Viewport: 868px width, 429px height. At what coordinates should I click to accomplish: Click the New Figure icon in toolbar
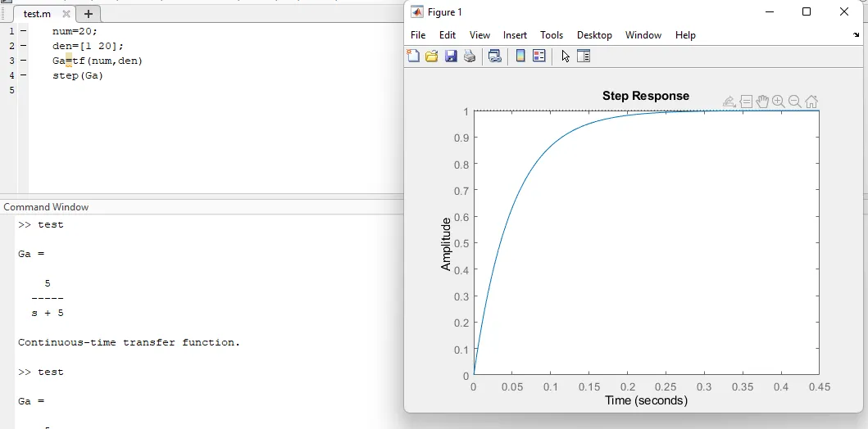pyautogui.click(x=414, y=56)
